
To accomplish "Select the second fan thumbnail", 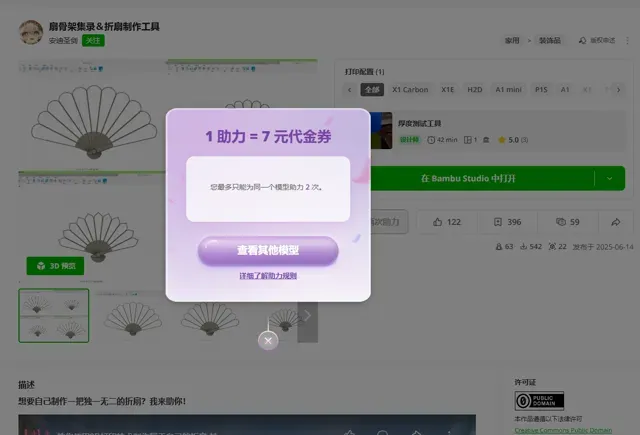I will pyautogui.click(x=131, y=315).
